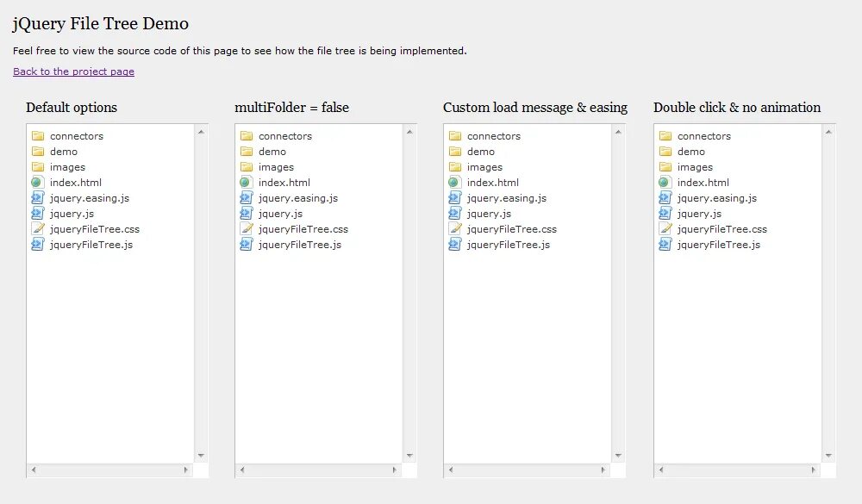Click the jqueryFileTree.js icon in the Double click panel
Viewport: 862px width, 504px height.
pyautogui.click(x=665, y=245)
